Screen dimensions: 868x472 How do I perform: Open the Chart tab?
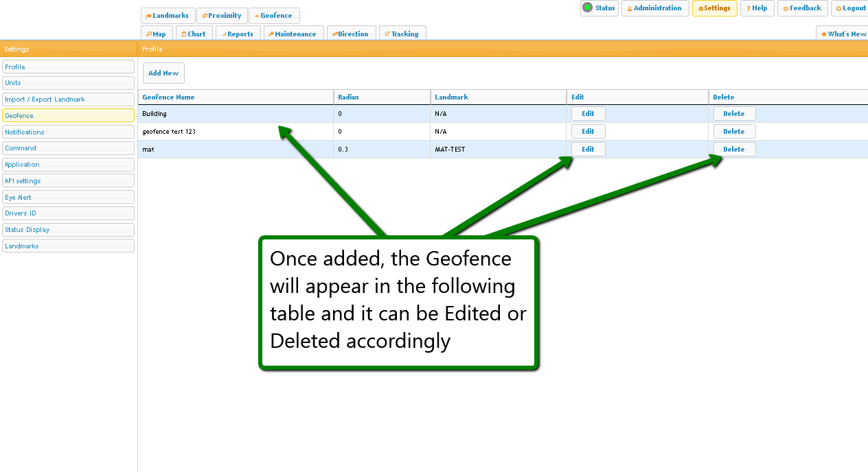(x=194, y=34)
